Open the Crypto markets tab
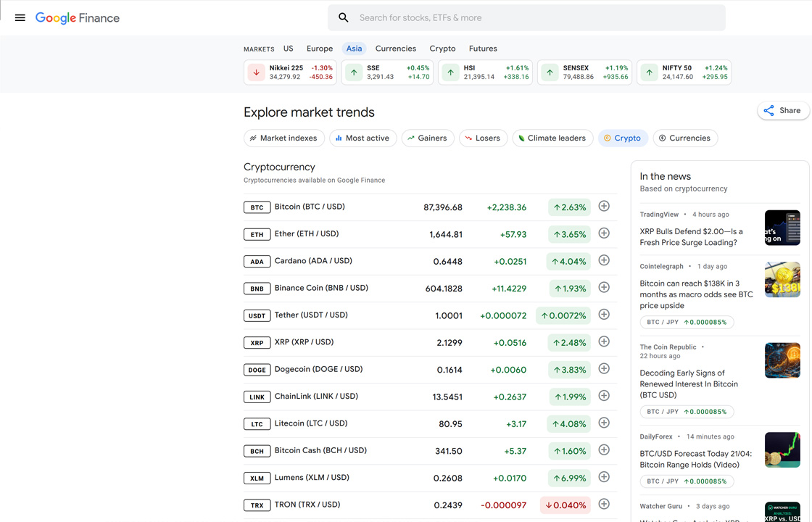812x522 pixels. (x=442, y=48)
